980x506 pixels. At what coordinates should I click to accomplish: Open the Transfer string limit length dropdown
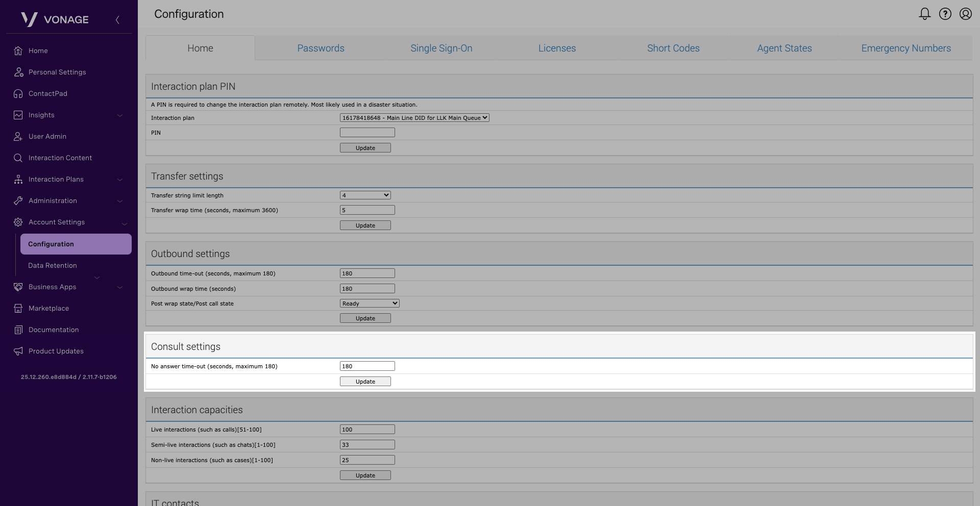click(365, 195)
